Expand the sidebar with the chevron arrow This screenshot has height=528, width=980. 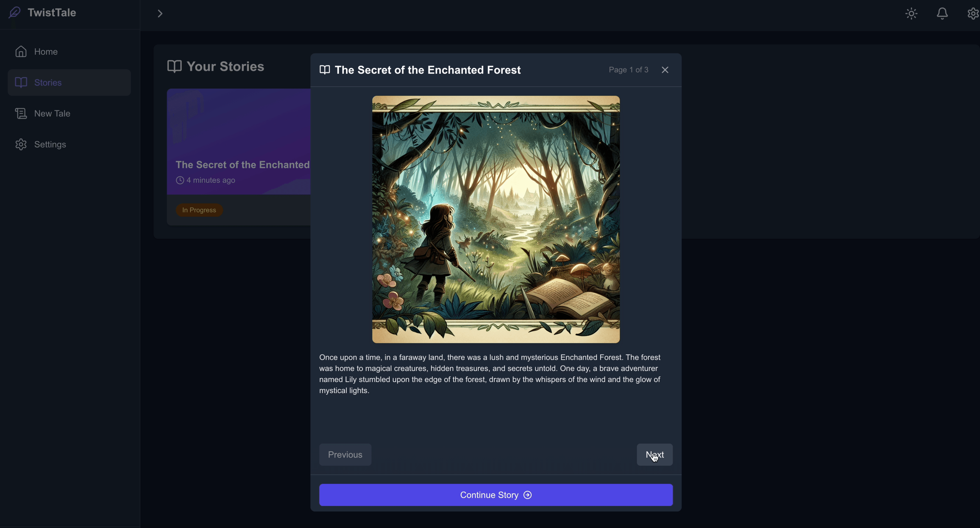160,14
